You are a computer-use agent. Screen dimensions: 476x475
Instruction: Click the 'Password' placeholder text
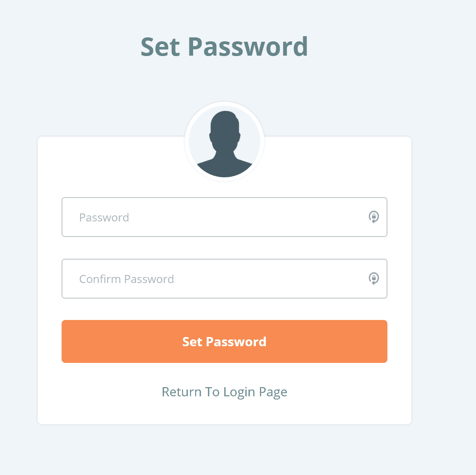(104, 217)
